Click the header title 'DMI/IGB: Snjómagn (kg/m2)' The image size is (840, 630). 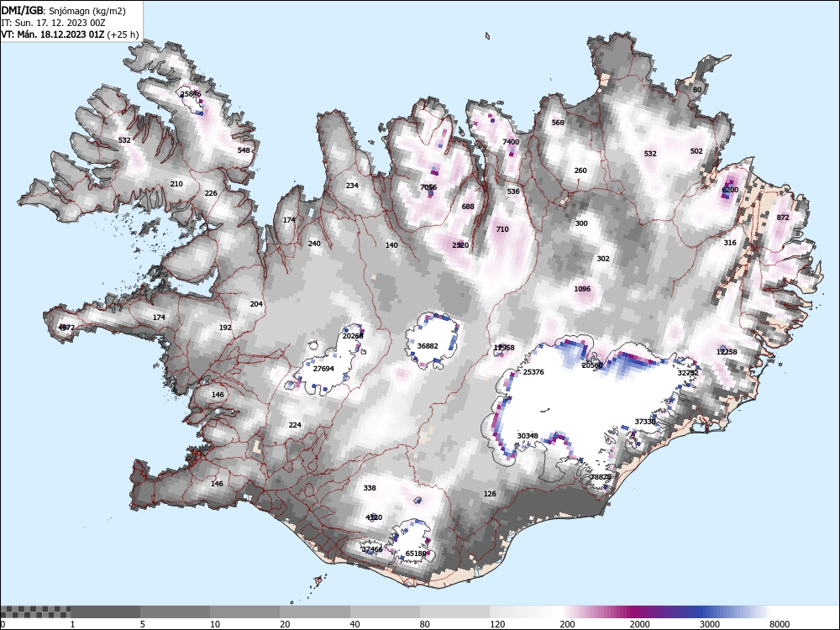63,11
